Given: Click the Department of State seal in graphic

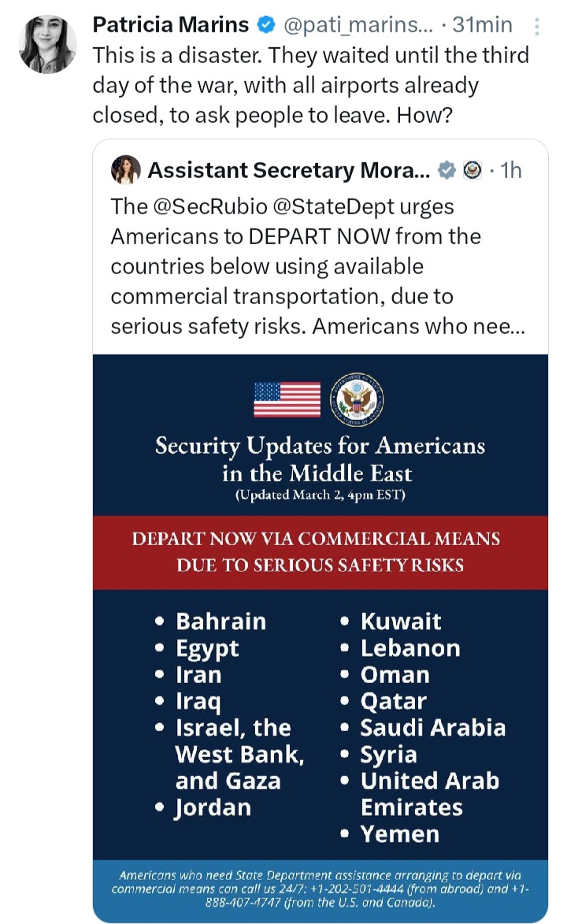Looking at the screenshot, I should tap(357, 399).
